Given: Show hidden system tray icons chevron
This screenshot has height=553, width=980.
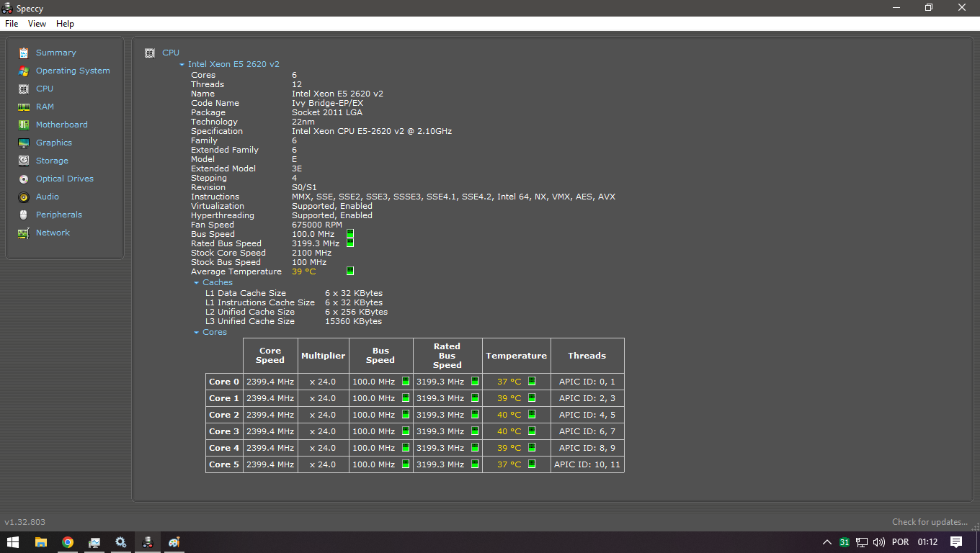Looking at the screenshot, I should point(827,542).
